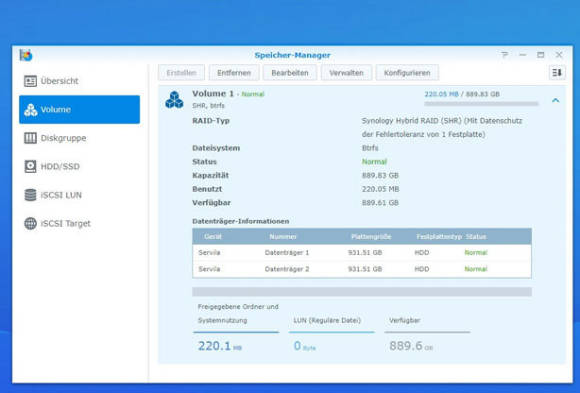The image size is (580, 393).
Task: Open the sort order toolbar icon
Action: tap(557, 73)
